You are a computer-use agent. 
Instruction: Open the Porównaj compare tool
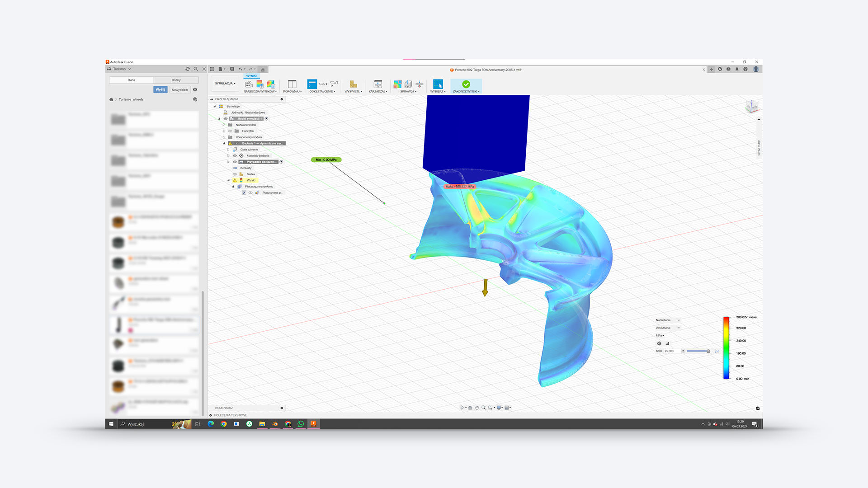[x=292, y=84]
